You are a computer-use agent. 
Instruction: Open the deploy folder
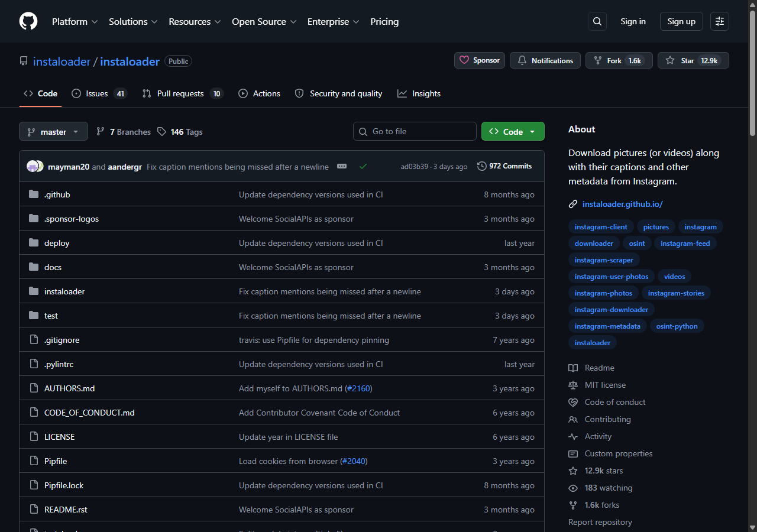click(x=57, y=243)
